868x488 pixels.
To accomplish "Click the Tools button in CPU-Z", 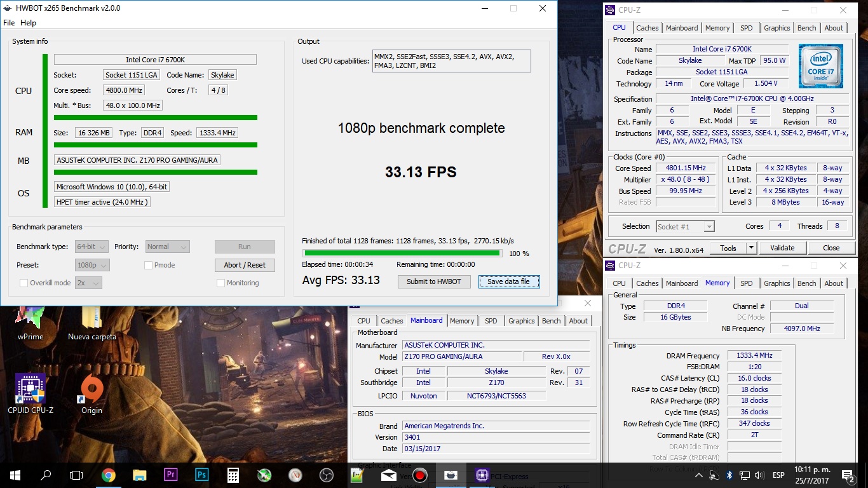I will click(728, 248).
